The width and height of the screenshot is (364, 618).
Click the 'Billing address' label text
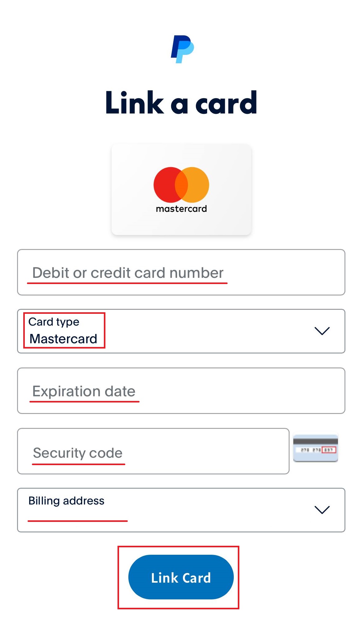click(x=66, y=501)
